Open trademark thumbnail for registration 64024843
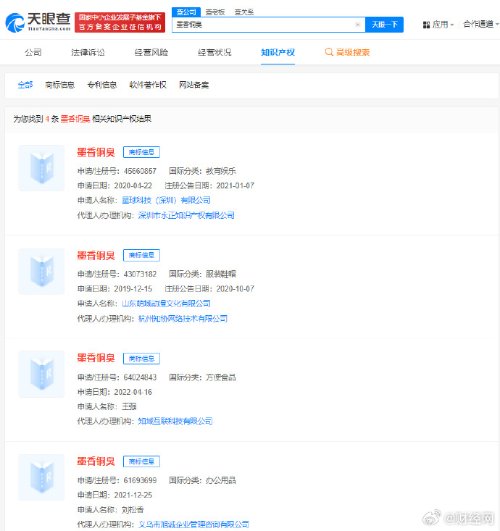Viewport: 500px width, 531px height. tap(41, 374)
